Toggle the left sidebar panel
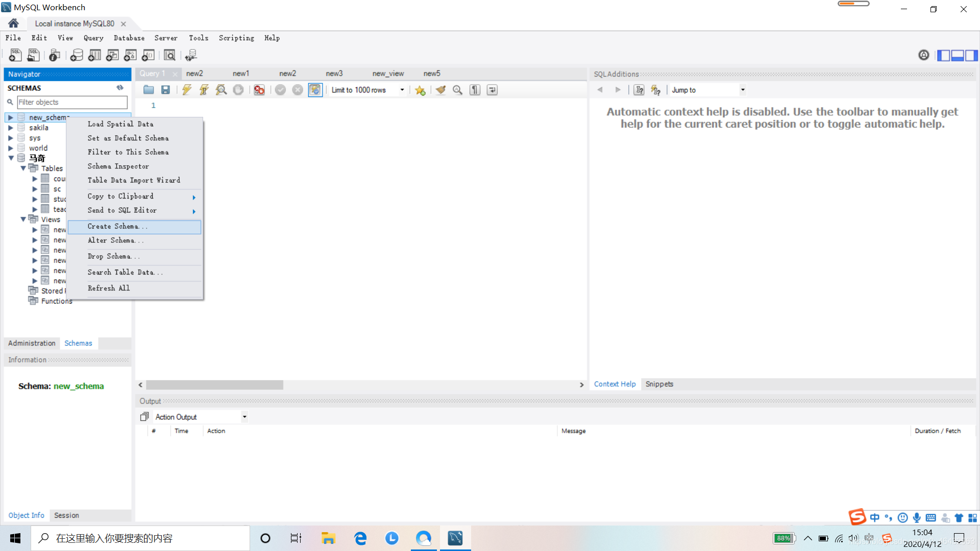Image resolution: width=980 pixels, height=551 pixels. coord(944,55)
